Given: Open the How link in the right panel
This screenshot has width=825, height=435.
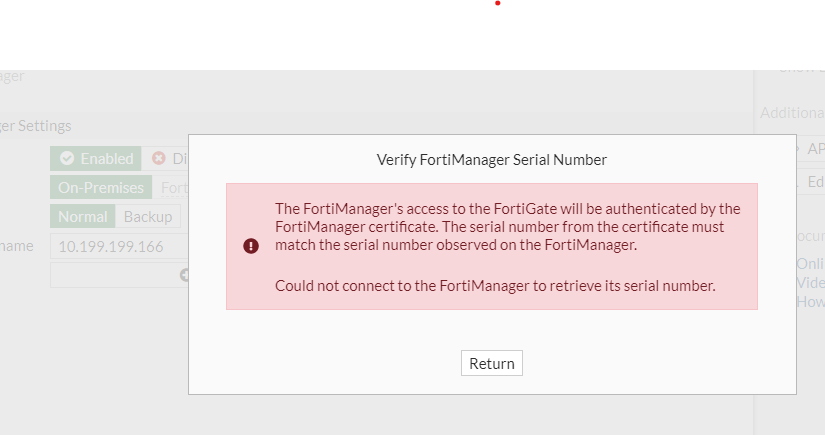Looking at the screenshot, I should (810, 301).
